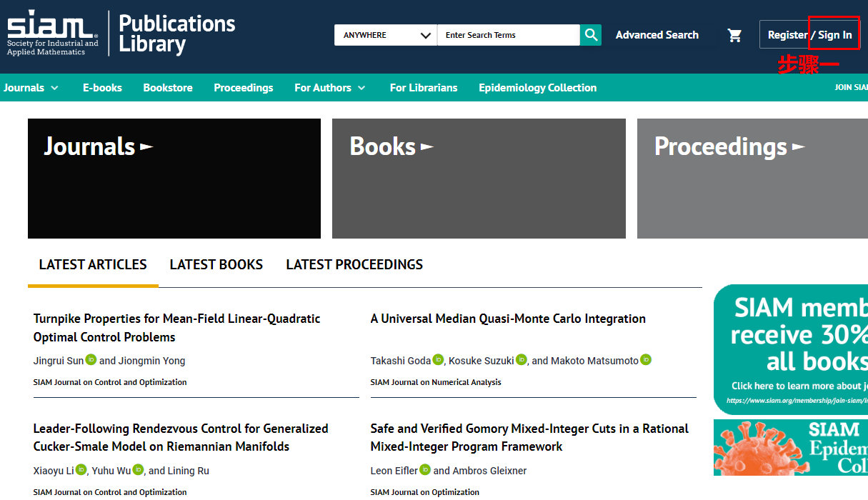Screen dimensions: 868x500
Task: Open Control and Optimization link under Rendezvous article
Action: point(110,492)
